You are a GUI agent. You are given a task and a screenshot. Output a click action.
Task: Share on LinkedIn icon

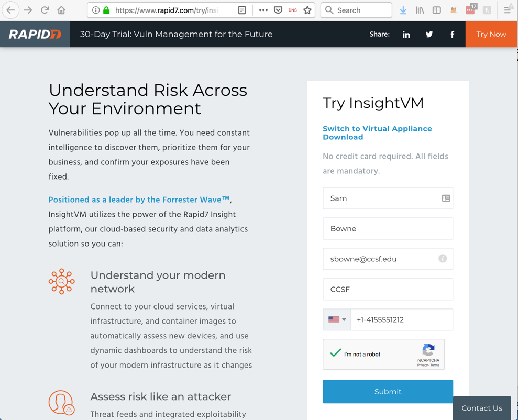(x=406, y=35)
